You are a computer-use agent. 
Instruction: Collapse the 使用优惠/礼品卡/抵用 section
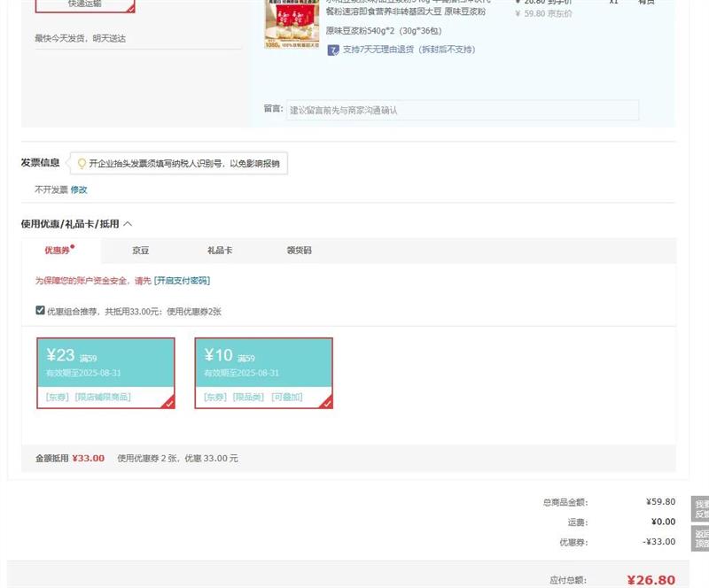tap(128, 224)
